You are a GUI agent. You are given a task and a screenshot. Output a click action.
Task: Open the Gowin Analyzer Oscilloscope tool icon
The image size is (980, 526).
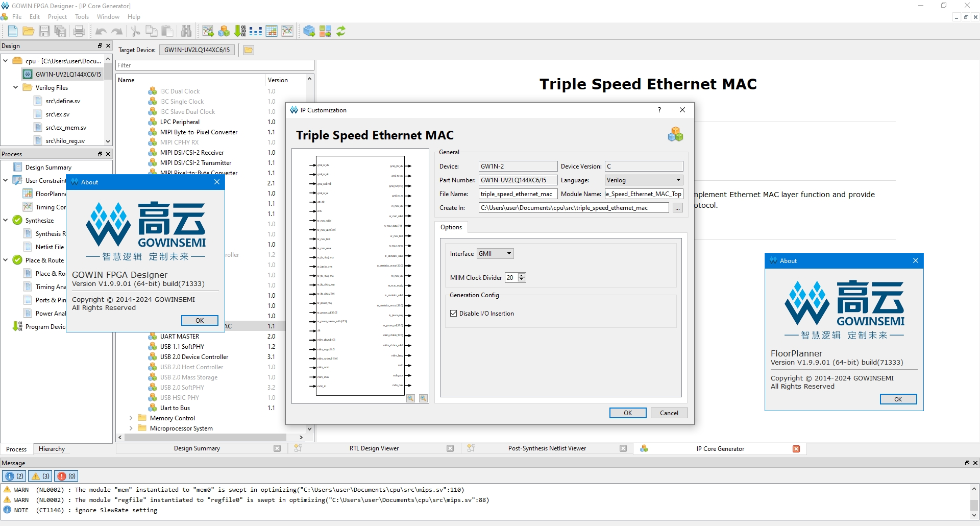coord(208,31)
